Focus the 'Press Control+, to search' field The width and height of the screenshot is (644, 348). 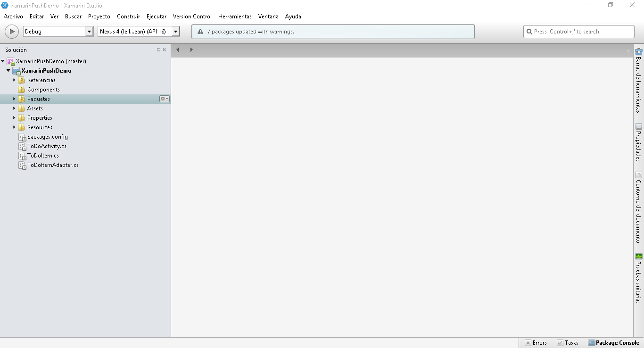pyautogui.click(x=579, y=32)
